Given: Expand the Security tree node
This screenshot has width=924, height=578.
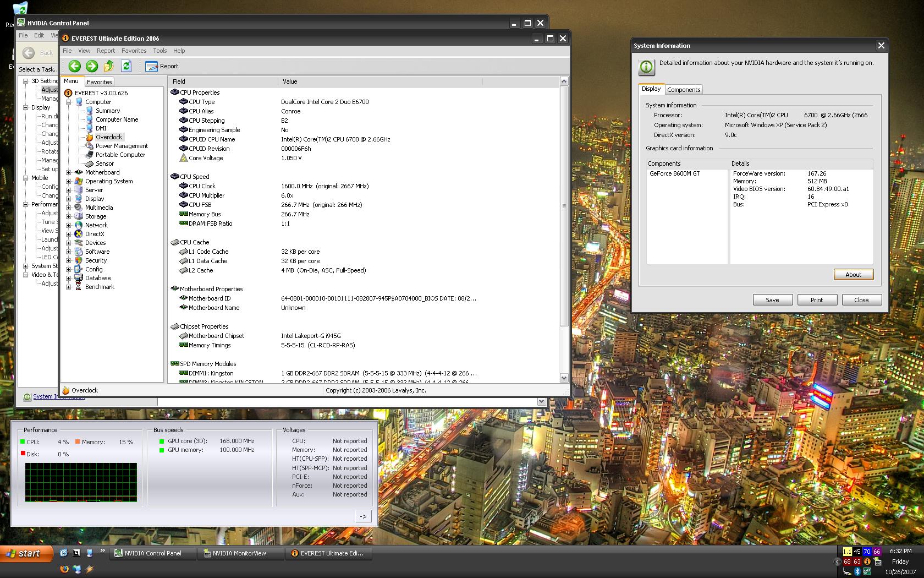Looking at the screenshot, I should (69, 260).
